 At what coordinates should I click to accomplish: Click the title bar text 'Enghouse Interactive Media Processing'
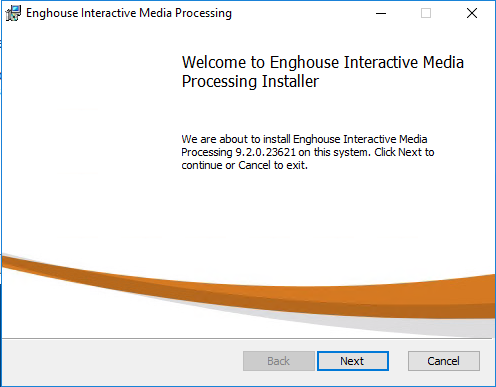pyautogui.click(x=129, y=13)
